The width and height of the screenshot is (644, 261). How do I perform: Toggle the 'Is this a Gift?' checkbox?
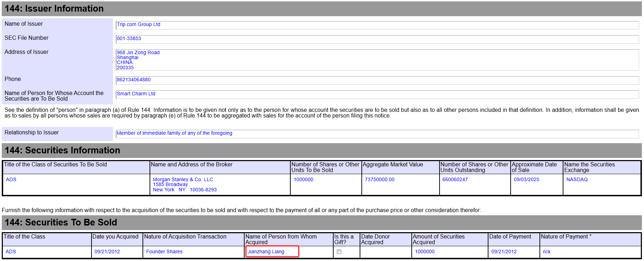[339, 252]
